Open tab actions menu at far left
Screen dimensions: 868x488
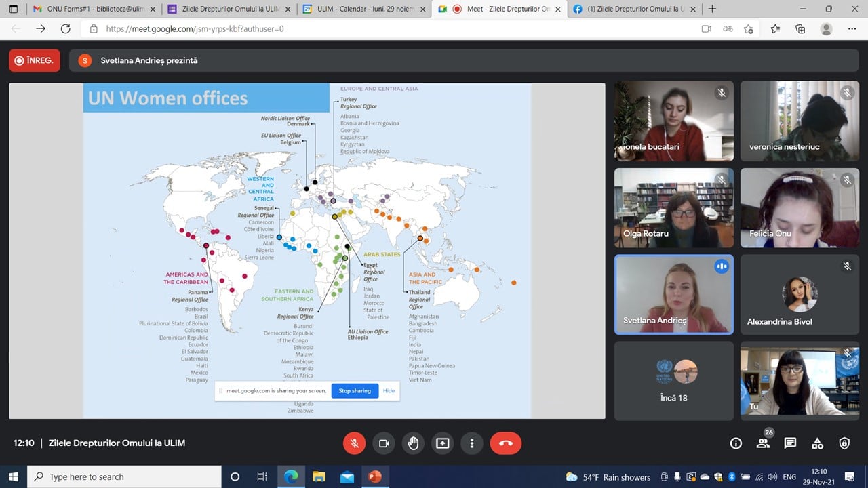[x=13, y=9]
